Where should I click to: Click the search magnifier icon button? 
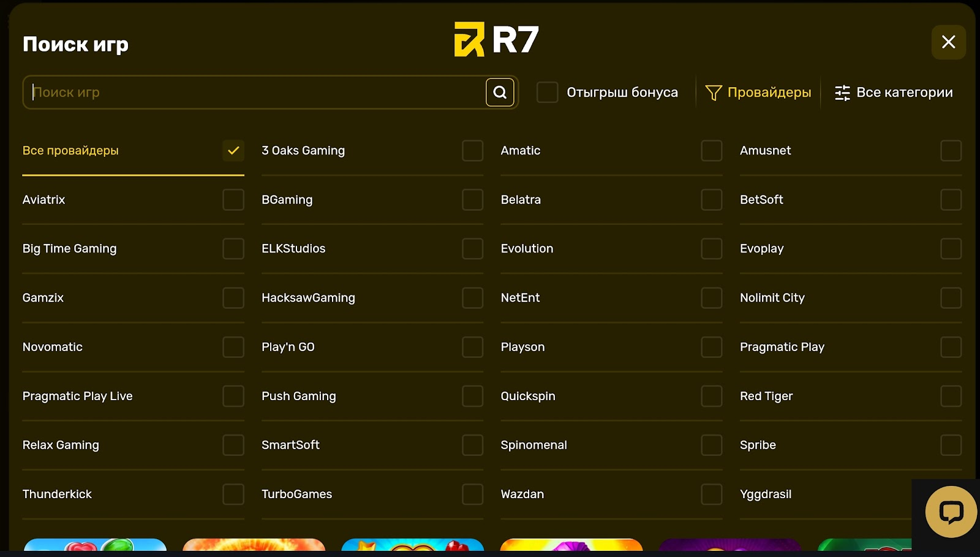500,93
